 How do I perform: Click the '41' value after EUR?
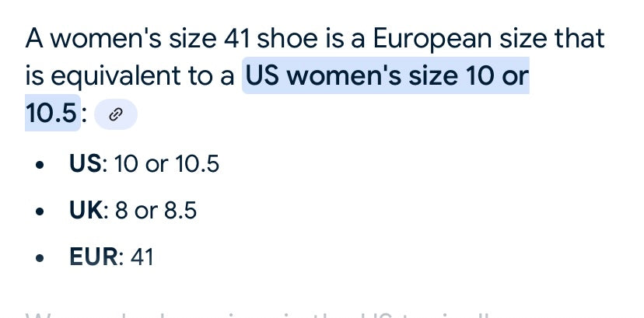(x=142, y=257)
